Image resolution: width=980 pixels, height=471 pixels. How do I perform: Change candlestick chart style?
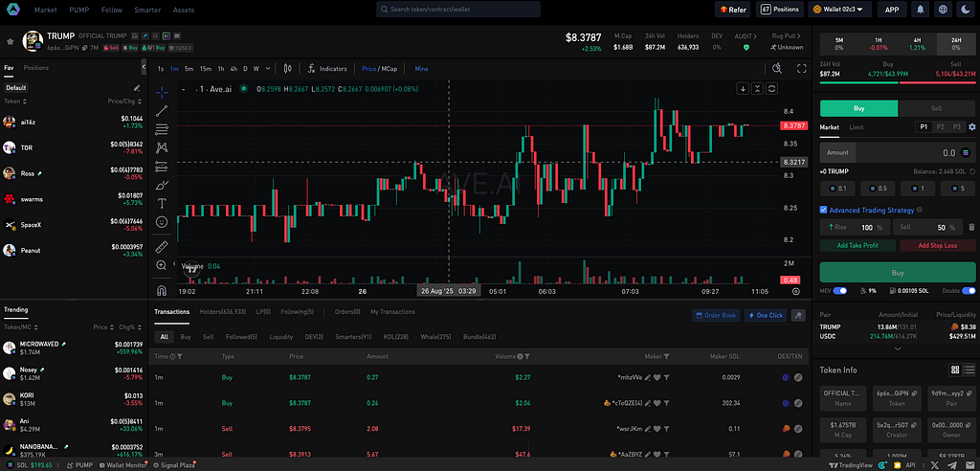[x=287, y=68]
